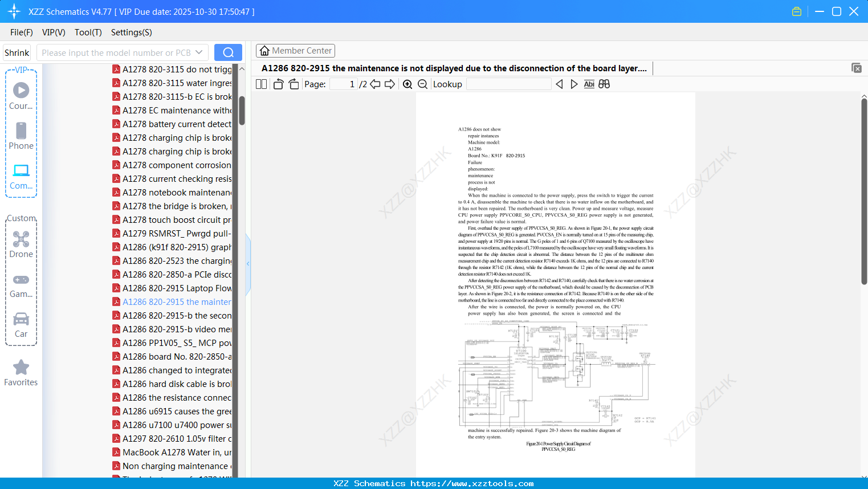Open the Member Center

295,51
